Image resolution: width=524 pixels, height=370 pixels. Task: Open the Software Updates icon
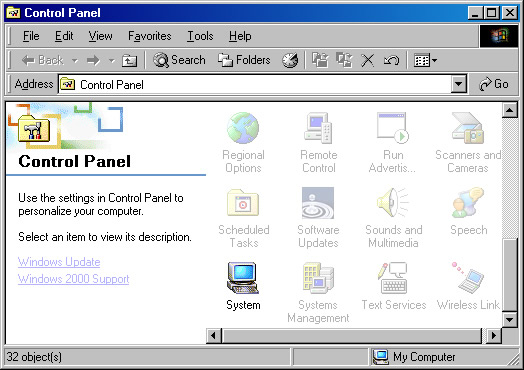click(x=318, y=203)
